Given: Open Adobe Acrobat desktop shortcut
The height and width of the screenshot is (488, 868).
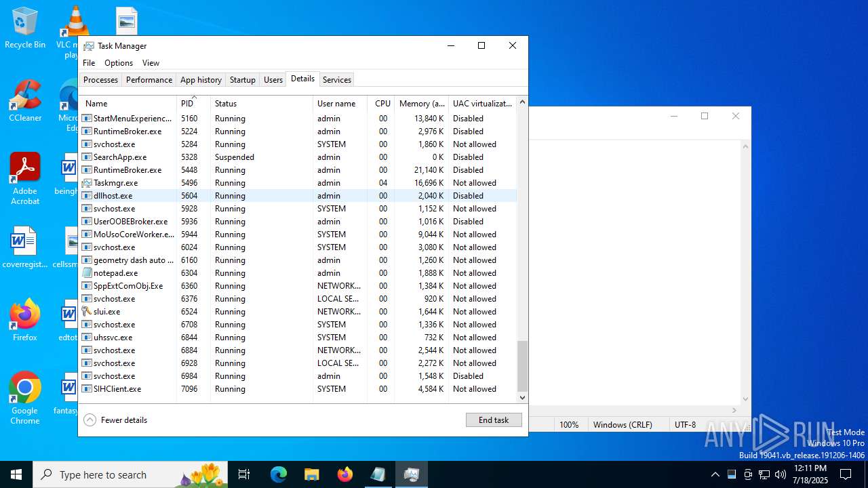Looking at the screenshot, I should 25,179.
